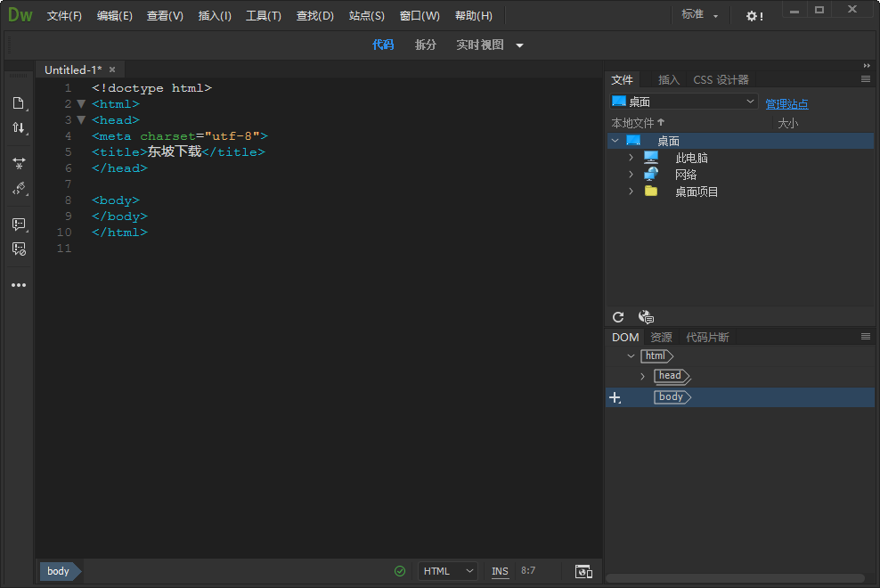This screenshot has height=588, width=880.
Task: Expand the 桌面项目 folder node
Action: pos(631,191)
